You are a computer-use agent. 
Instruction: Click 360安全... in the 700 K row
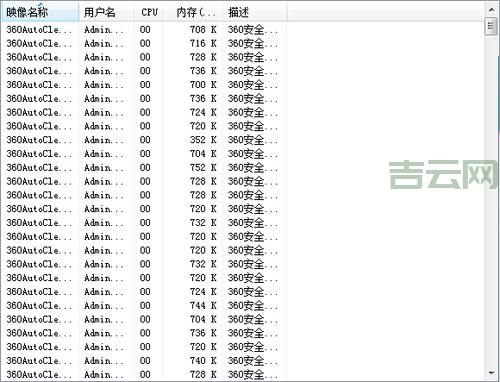(253, 85)
